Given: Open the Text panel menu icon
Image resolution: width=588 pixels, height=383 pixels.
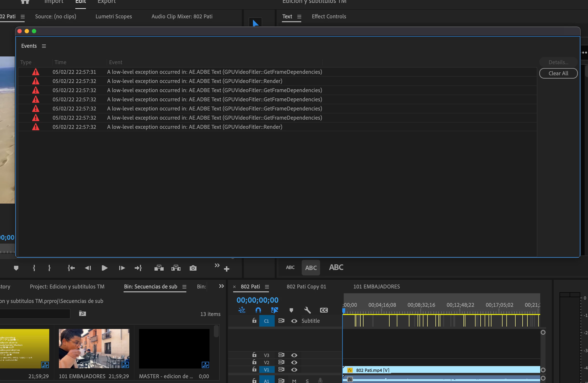Looking at the screenshot, I should pos(299,17).
